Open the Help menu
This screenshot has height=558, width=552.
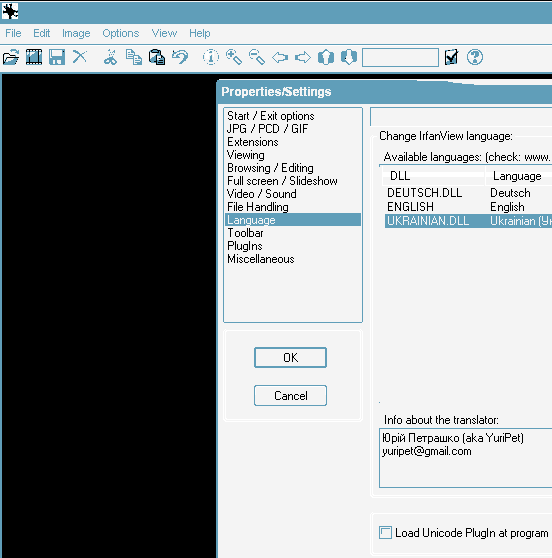coord(200,33)
